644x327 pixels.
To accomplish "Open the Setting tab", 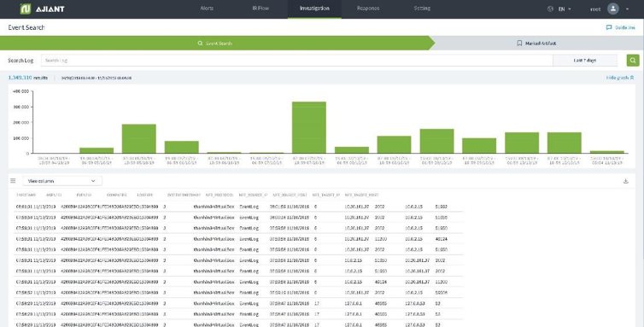I will point(422,9).
